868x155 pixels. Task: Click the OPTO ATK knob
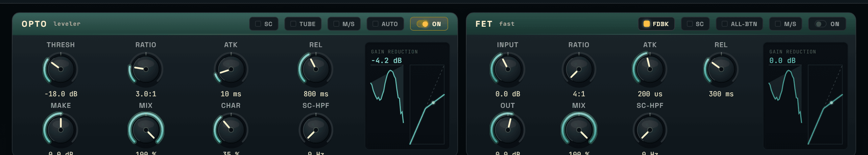(x=231, y=69)
